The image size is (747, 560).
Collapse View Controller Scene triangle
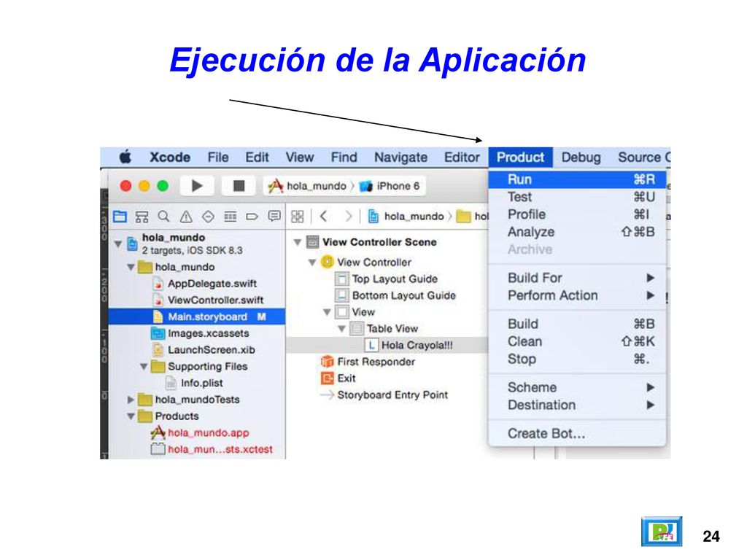(298, 242)
